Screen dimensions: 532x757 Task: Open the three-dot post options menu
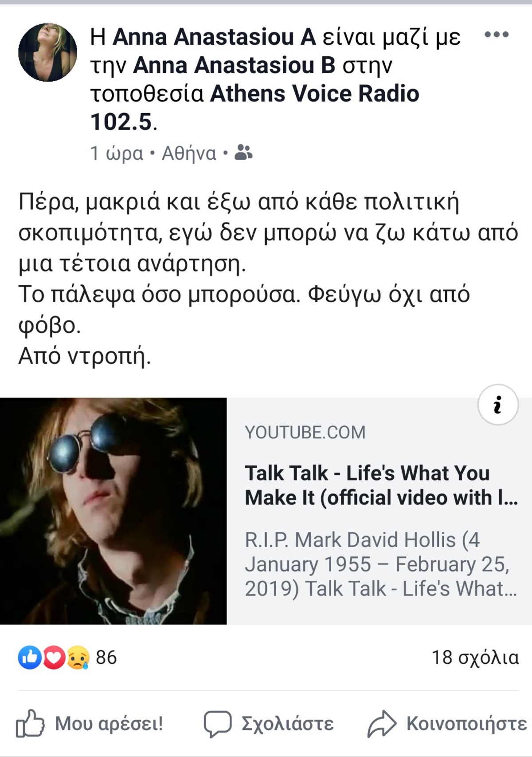(497, 35)
